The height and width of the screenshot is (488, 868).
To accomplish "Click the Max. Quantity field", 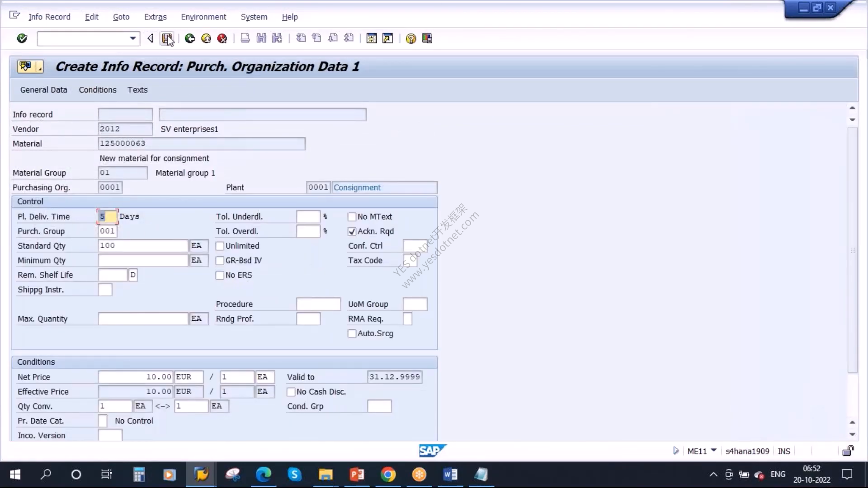I will click(143, 319).
